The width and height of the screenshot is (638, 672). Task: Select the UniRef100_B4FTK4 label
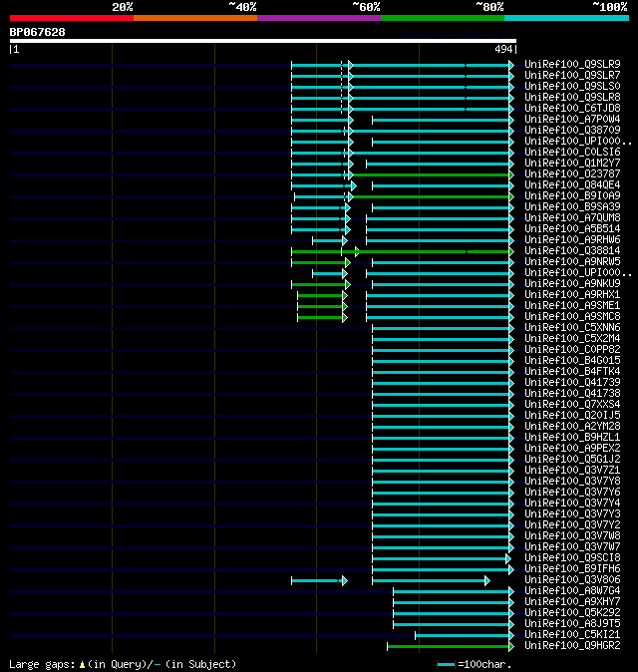572,372
